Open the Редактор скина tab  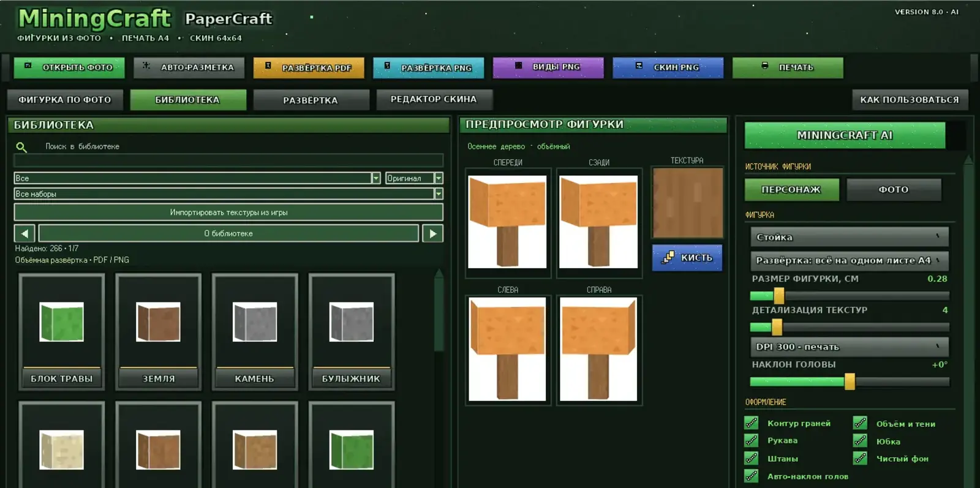(434, 100)
